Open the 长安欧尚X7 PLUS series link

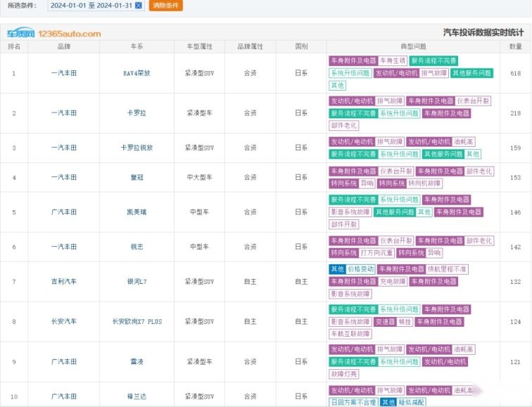137,322
